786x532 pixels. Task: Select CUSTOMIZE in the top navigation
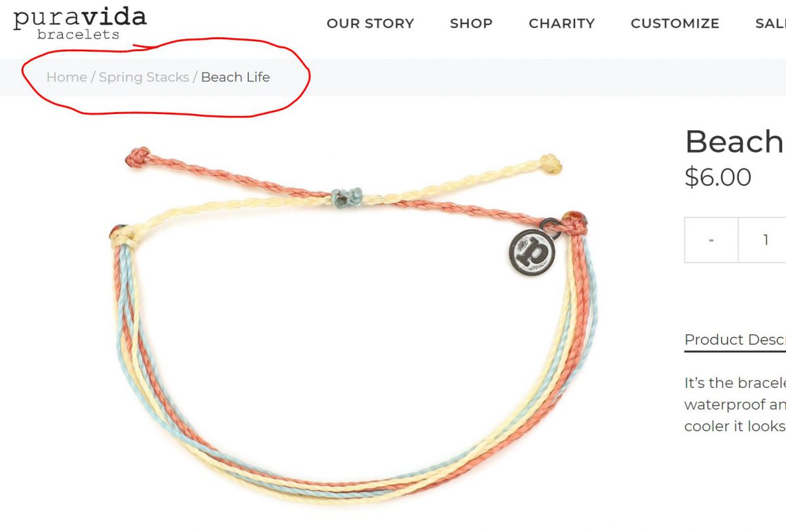pyautogui.click(x=675, y=24)
